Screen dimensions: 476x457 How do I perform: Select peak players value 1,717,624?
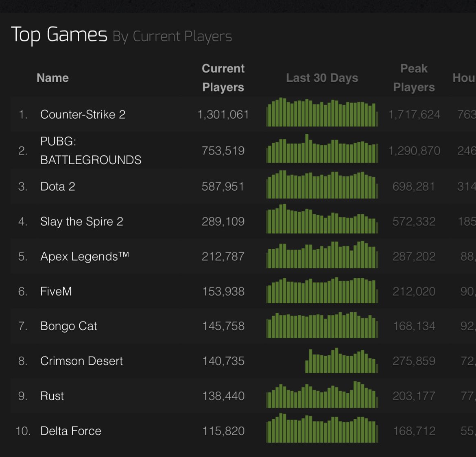point(414,115)
